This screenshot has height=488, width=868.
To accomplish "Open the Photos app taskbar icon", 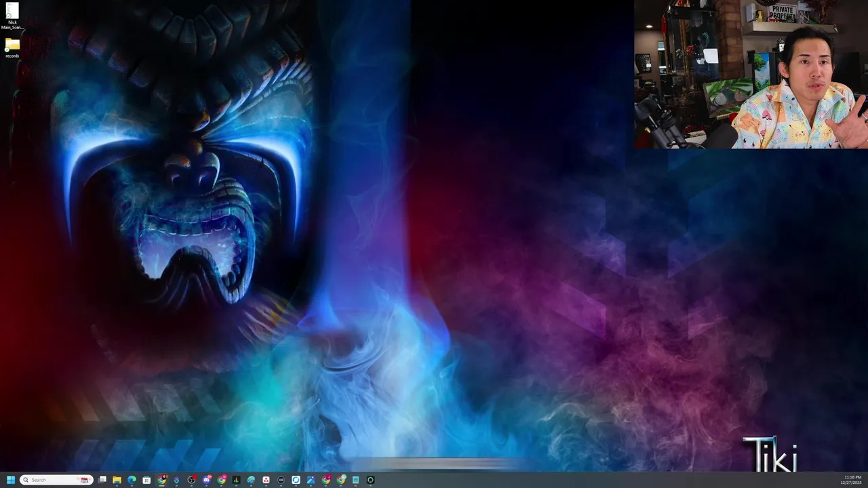I will 311,480.
